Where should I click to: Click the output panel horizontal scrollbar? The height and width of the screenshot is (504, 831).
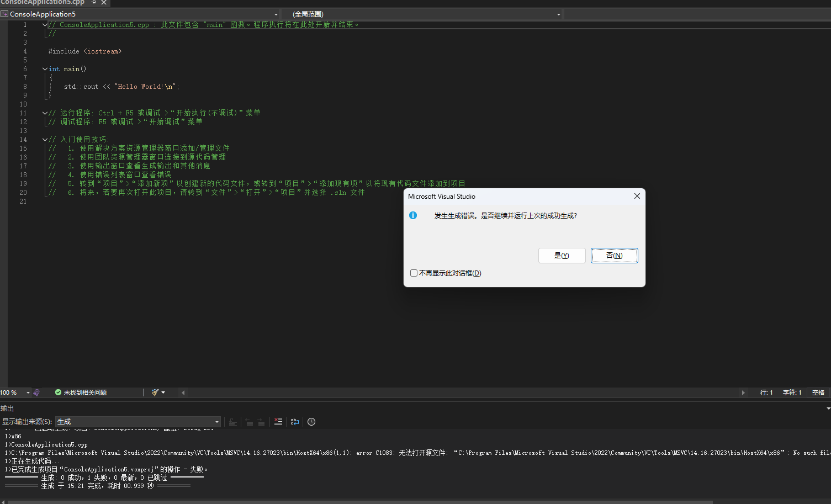click(x=359, y=502)
